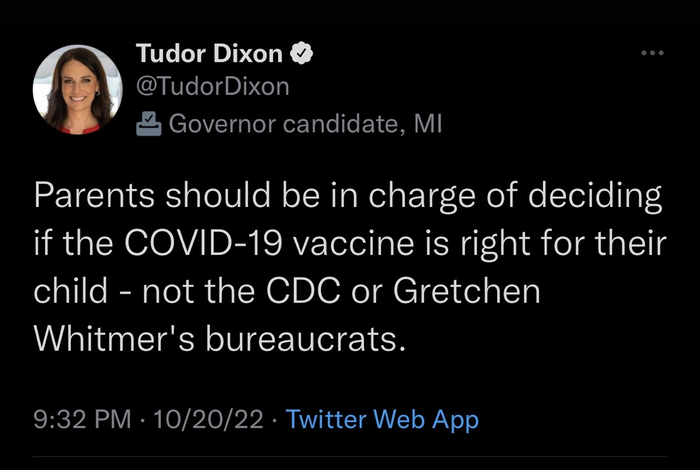The height and width of the screenshot is (470, 700).
Task: Click the ballot box candidate label icon
Action: click(149, 124)
